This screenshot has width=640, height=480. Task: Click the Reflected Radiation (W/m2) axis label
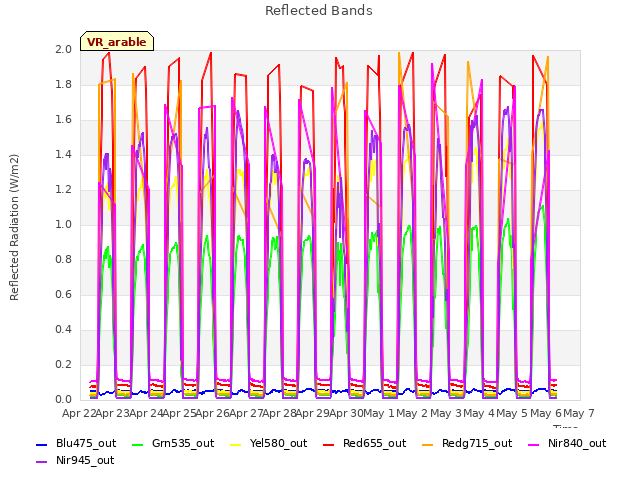pyautogui.click(x=14, y=227)
